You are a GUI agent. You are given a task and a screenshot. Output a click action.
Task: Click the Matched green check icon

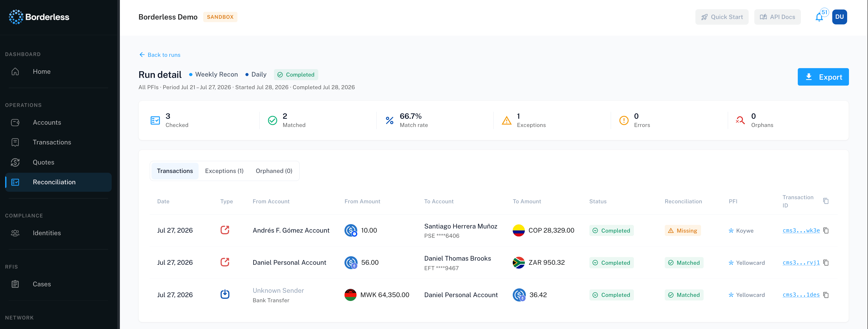(x=272, y=120)
